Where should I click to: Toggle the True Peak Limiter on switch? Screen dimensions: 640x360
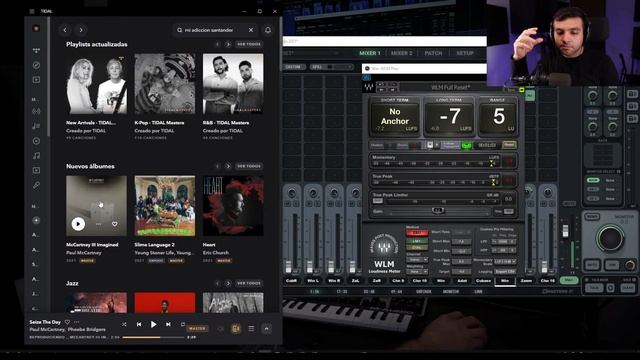point(378,201)
